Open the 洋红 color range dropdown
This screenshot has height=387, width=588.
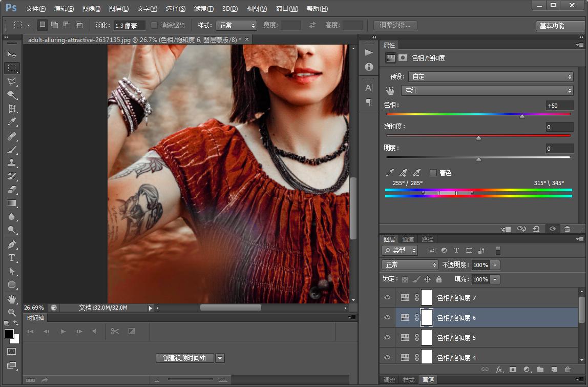point(487,91)
